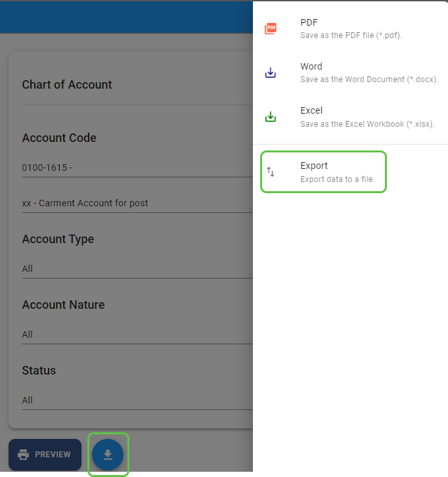Click the PREVIEW button text
This screenshot has height=477, width=448.
(53, 455)
